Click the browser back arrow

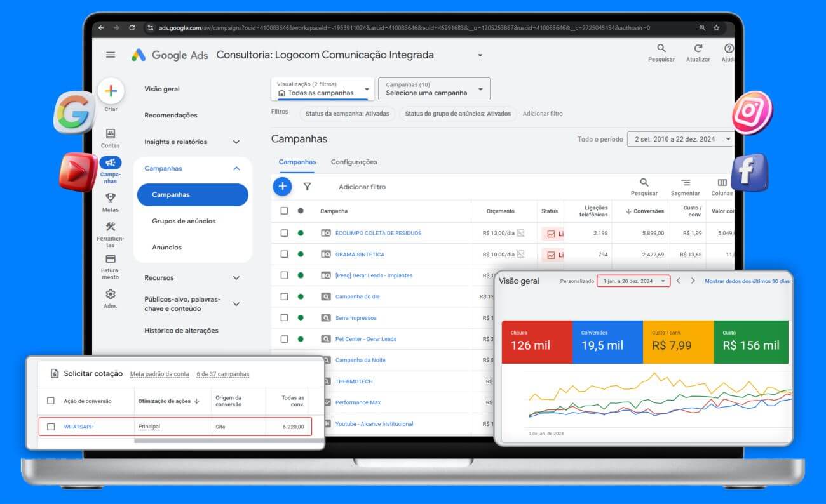[101, 28]
